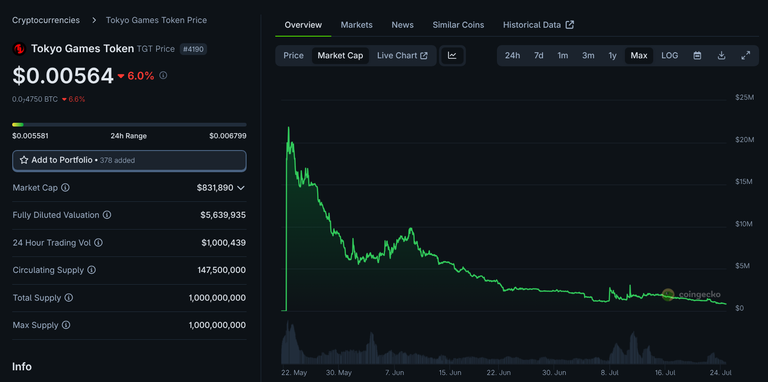Set chart range to 7d
Image resolution: width=768 pixels, height=382 pixels.
538,55
